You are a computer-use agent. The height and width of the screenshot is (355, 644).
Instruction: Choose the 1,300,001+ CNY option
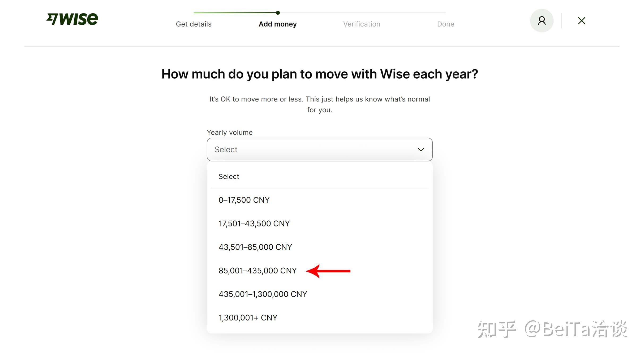tap(248, 317)
